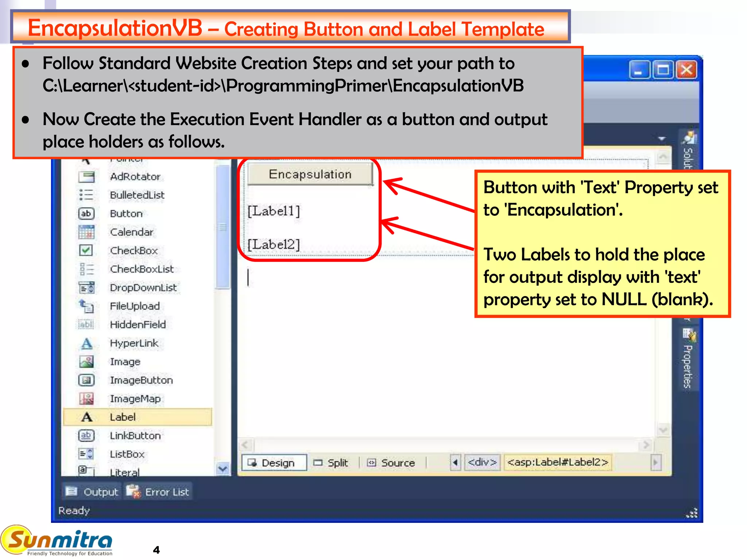The height and width of the screenshot is (560, 747).
Task: Select the FileUpload control icon
Action: pyautogui.click(x=86, y=306)
